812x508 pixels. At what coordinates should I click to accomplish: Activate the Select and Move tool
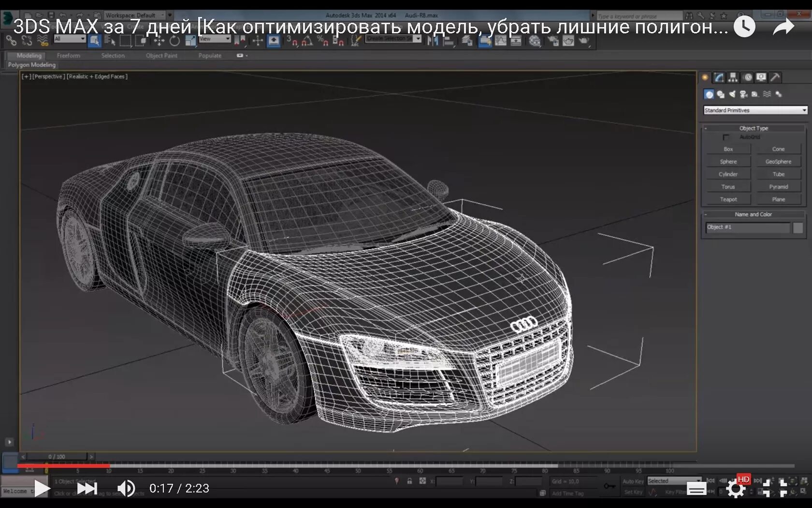point(159,41)
